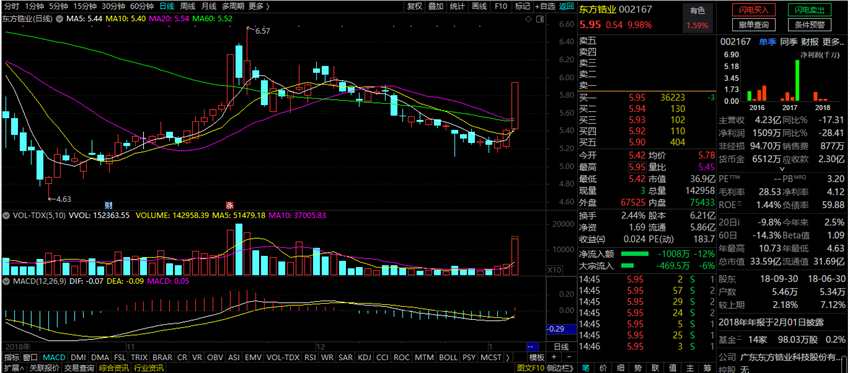Screen dimensions: 850x373
Task: Switch to 周线 weekly chart
Action: [188, 6]
